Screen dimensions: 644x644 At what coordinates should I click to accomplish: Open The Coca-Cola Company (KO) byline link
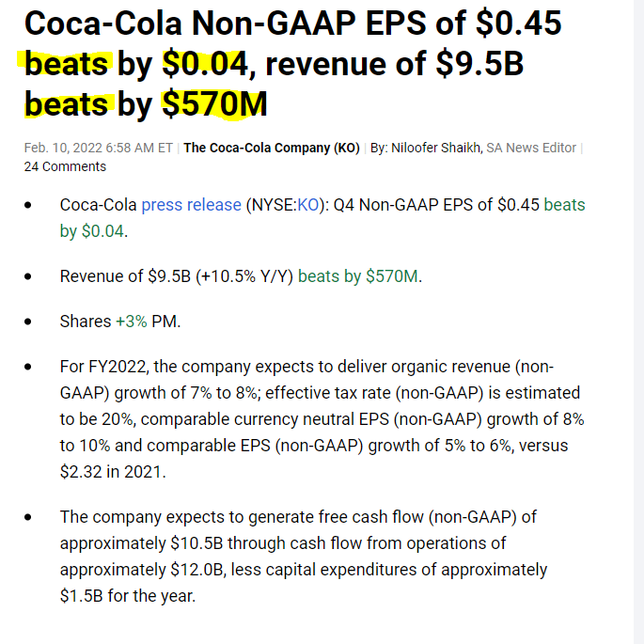coord(270,148)
